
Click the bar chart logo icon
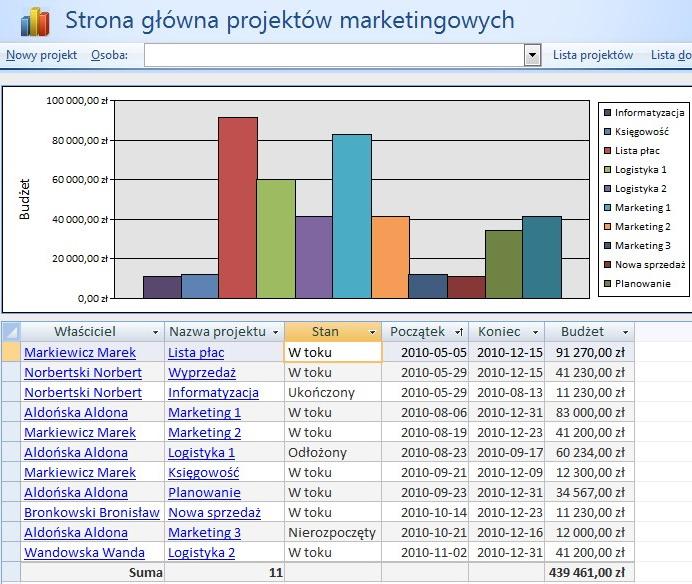pos(35,22)
